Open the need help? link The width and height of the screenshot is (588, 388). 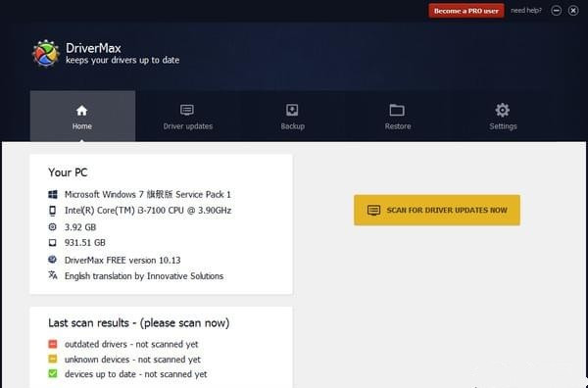tap(526, 11)
